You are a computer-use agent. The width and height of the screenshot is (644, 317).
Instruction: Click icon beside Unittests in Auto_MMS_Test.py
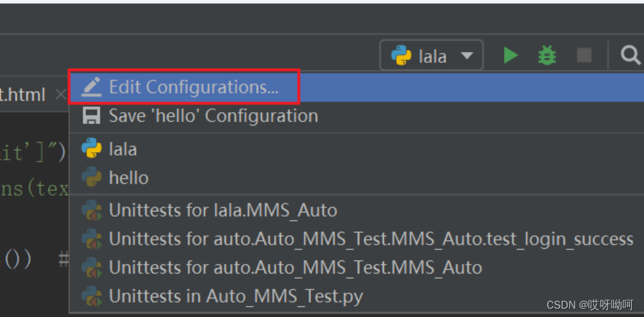tap(92, 296)
